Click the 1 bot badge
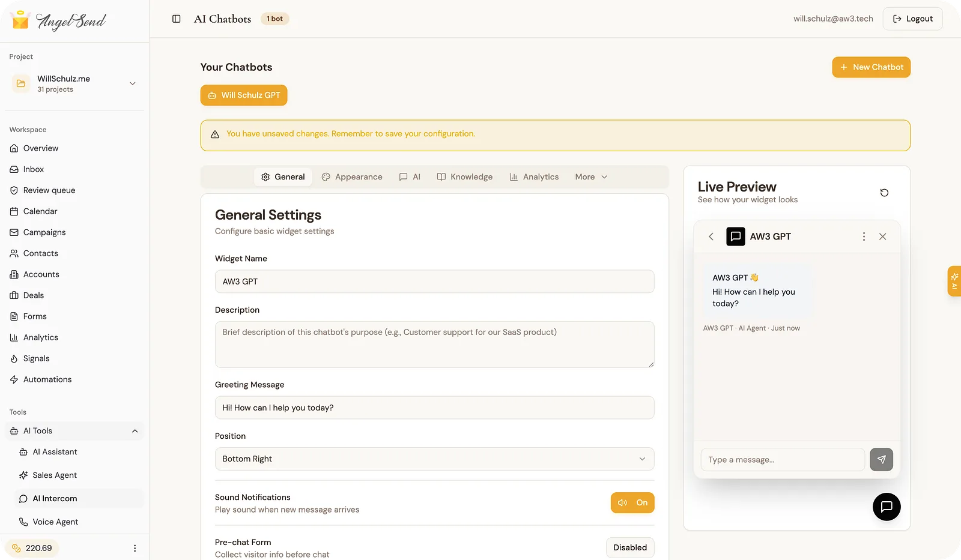The width and height of the screenshot is (961, 560). point(274,19)
